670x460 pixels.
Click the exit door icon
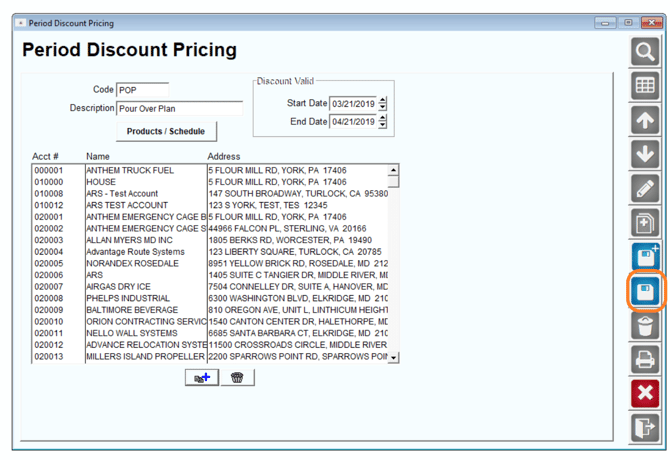point(645,428)
